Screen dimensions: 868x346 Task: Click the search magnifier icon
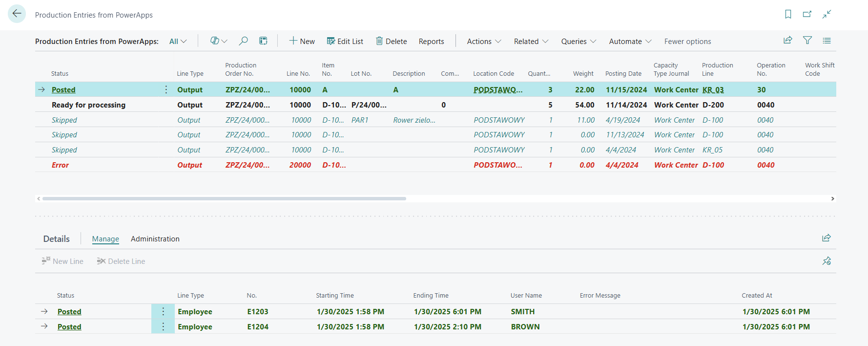(243, 41)
